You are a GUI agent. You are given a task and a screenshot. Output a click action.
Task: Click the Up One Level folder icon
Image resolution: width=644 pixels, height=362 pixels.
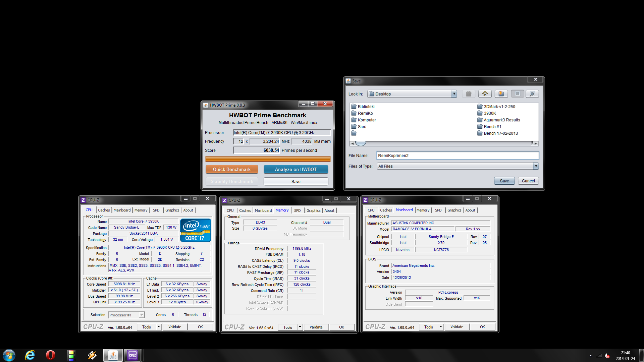(469, 94)
